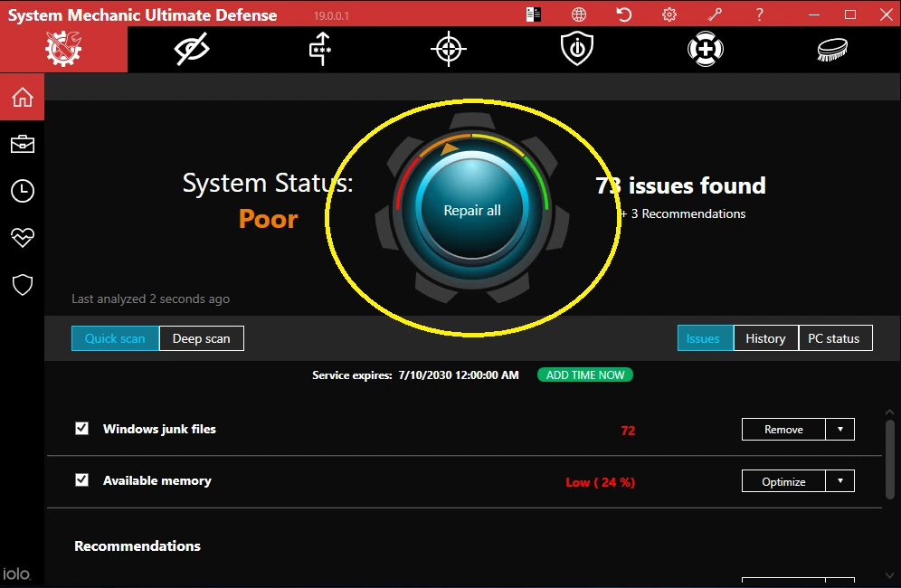Screen dimensions: 901x588
Task: Open the shield Security sidebar icon
Action: click(23, 285)
